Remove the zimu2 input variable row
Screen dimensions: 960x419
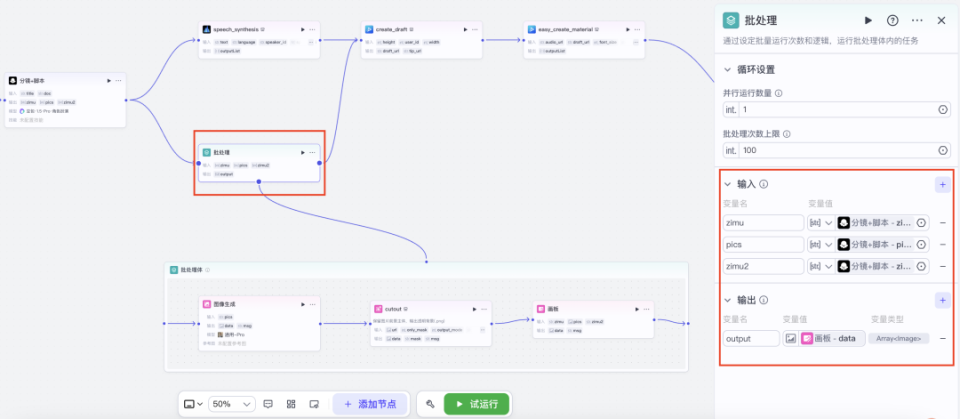(943, 266)
